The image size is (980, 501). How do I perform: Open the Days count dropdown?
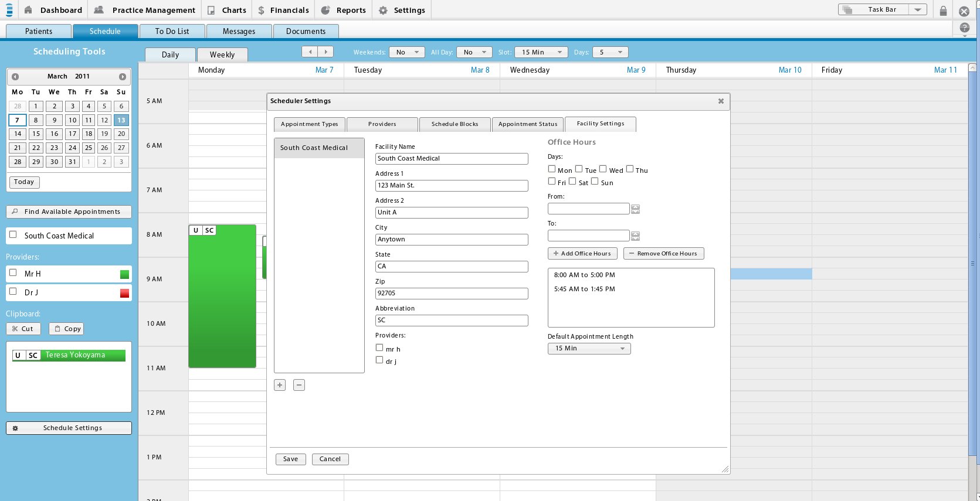click(611, 52)
